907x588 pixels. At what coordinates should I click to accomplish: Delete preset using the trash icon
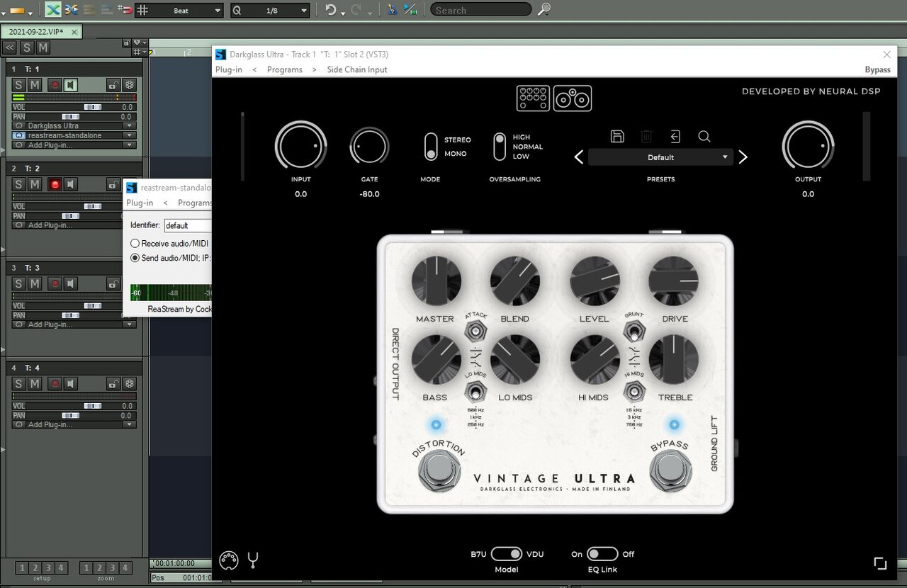(x=646, y=137)
